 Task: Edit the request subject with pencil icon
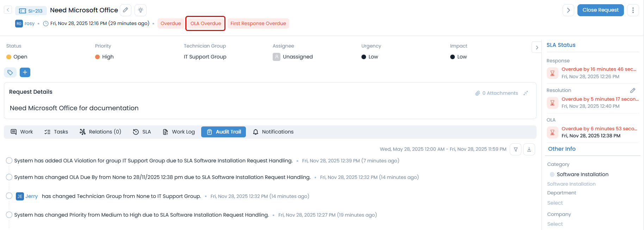point(125,10)
